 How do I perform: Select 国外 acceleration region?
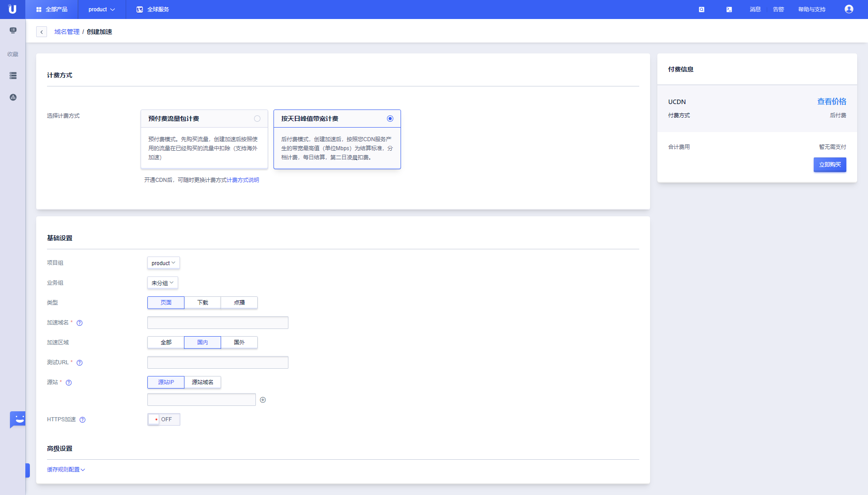[x=239, y=343]
